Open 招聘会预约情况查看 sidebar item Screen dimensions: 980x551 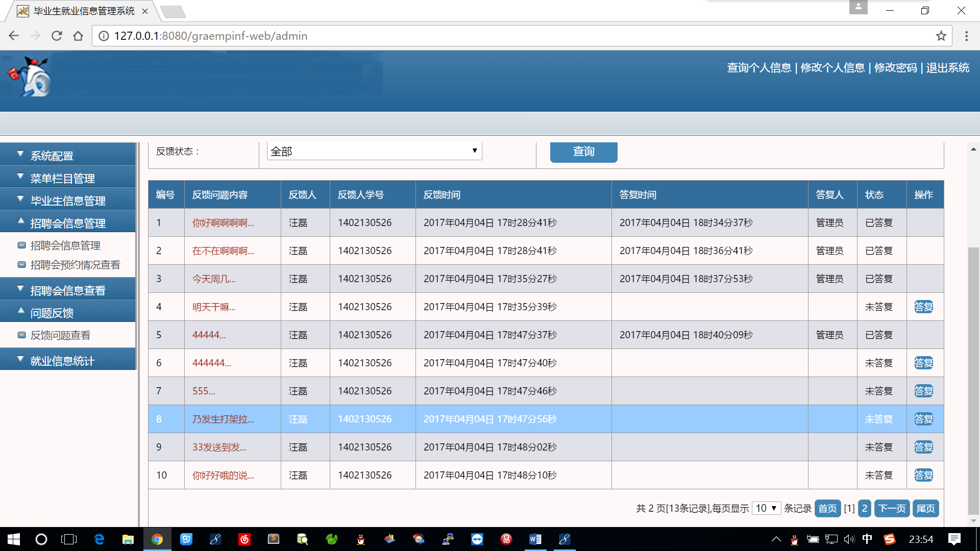pos(75,265)
